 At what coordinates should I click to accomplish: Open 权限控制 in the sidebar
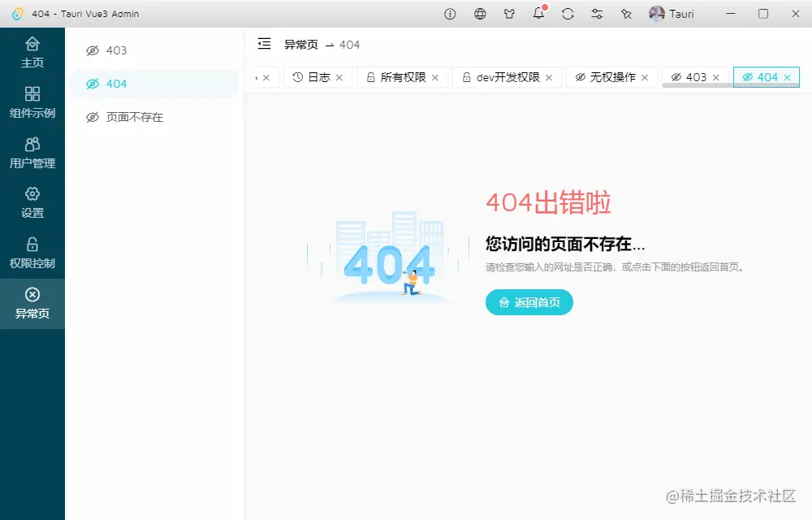32,253
